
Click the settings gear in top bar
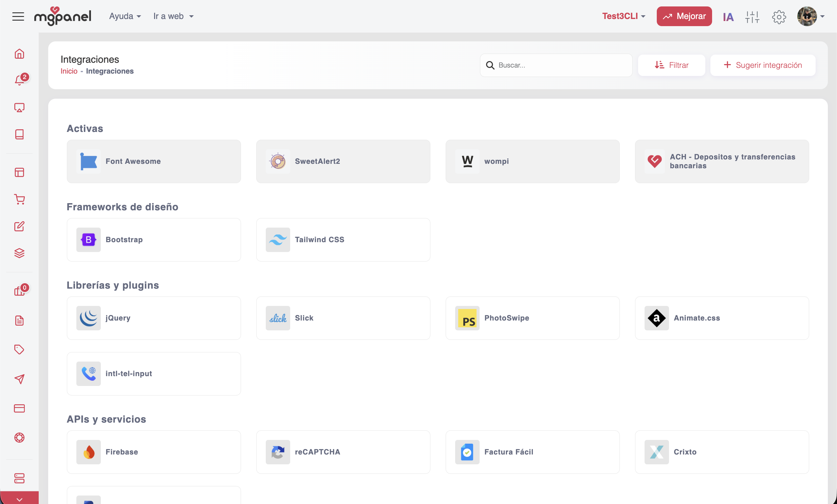(x=779, y=17)
